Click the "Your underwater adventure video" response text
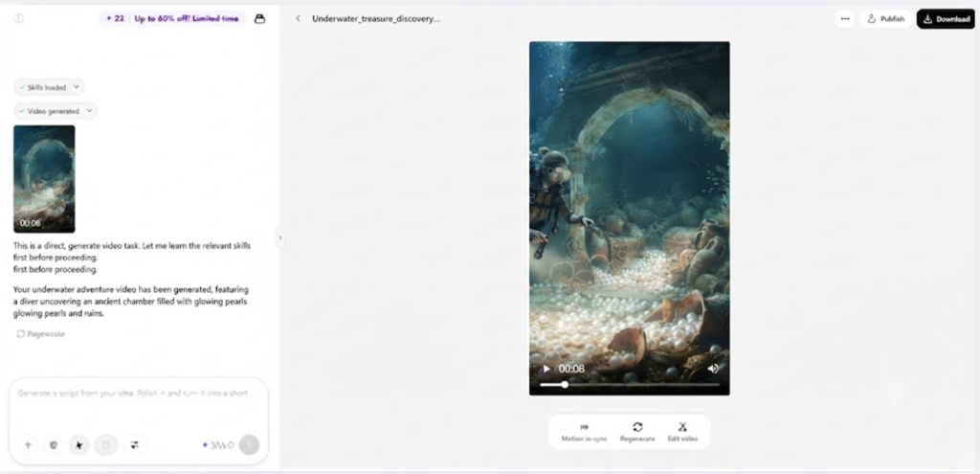 [130, 302]
